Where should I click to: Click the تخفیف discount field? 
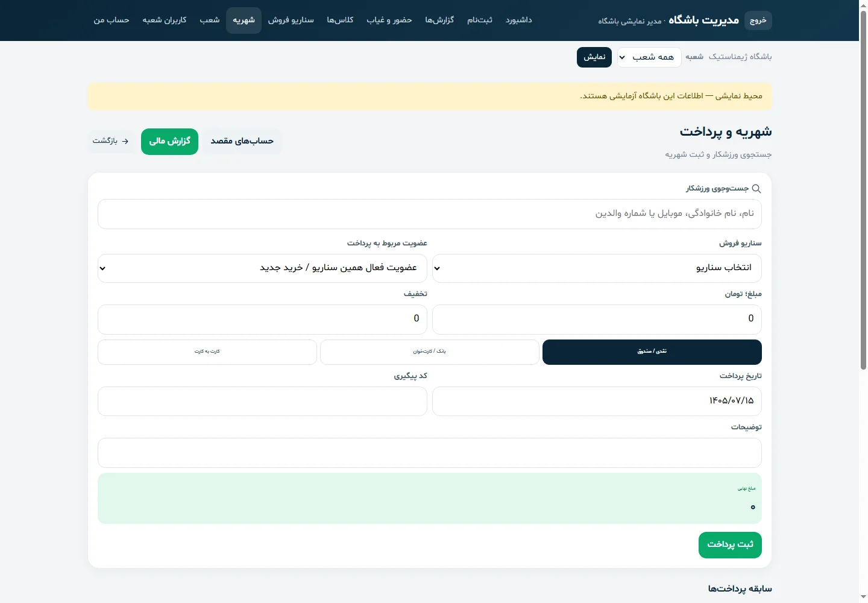(x=262, y=319)
